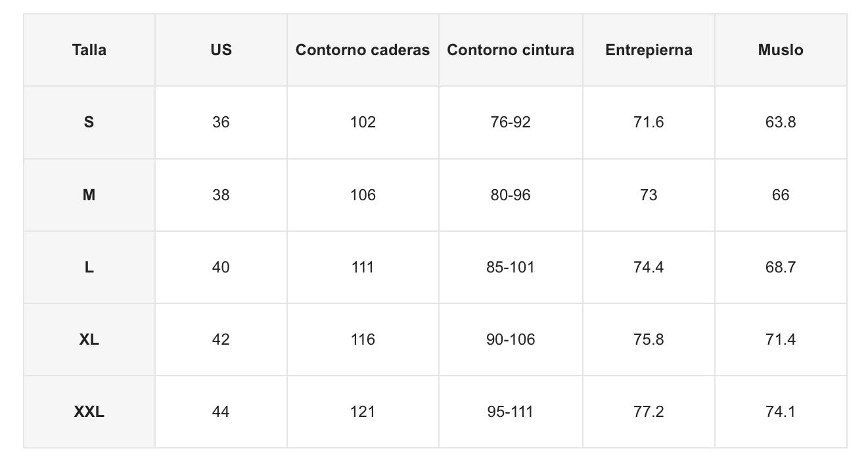This screenshot has height=457, width=868.
Task: Select waist range 76-92 cell
Action: point(511,122)
